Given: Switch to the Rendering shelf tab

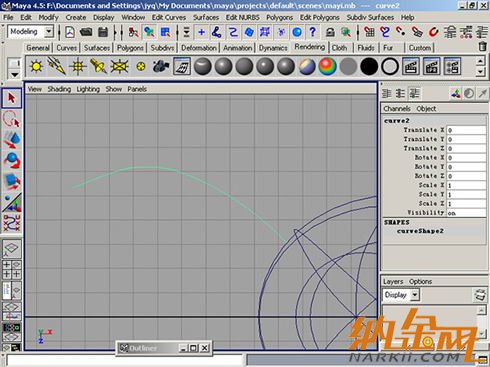Looking at the screenshot, I should [x=309, y=47].
